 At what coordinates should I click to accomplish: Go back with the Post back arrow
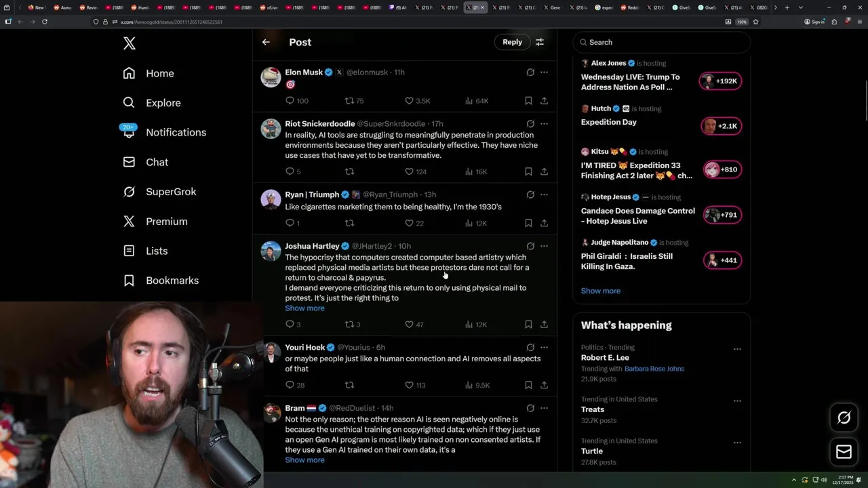point(266,42)
